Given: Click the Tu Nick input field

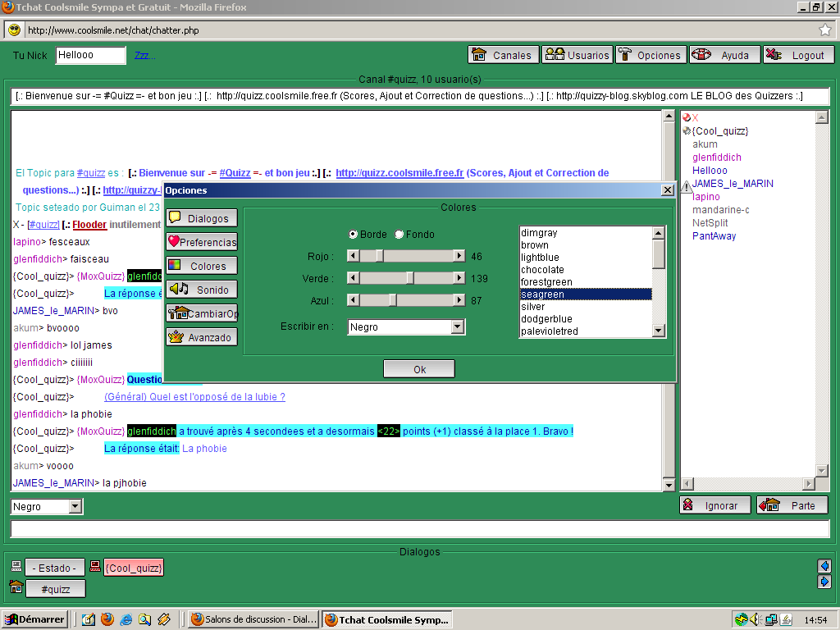Looking at the screenshot, I should [90, 55].
